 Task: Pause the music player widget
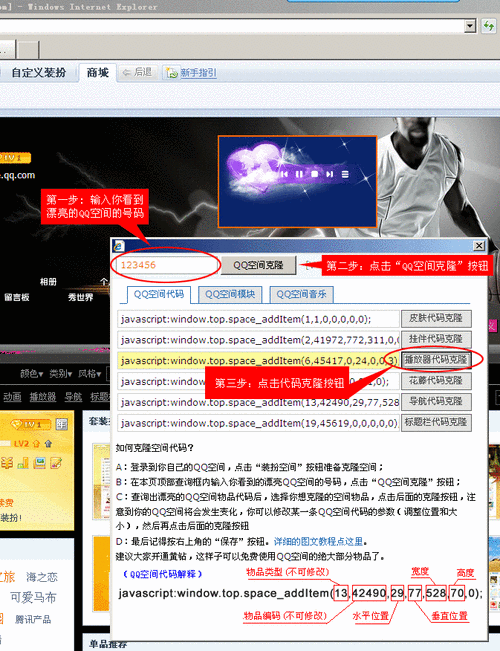tap(299, 174)
